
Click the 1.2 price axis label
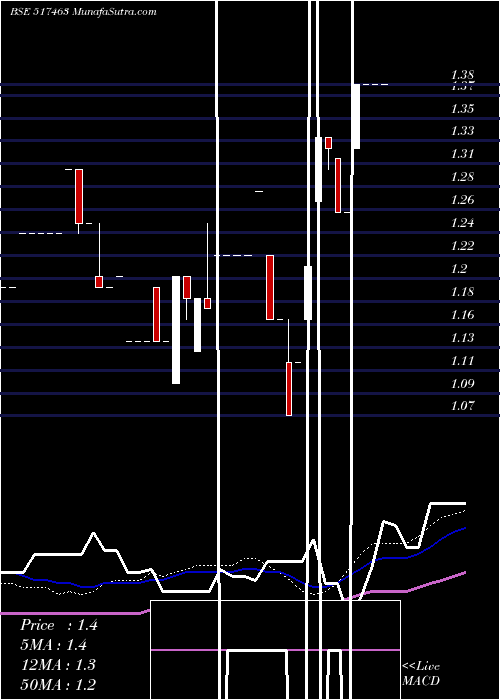pyautogui.click(x=459, y=269)
